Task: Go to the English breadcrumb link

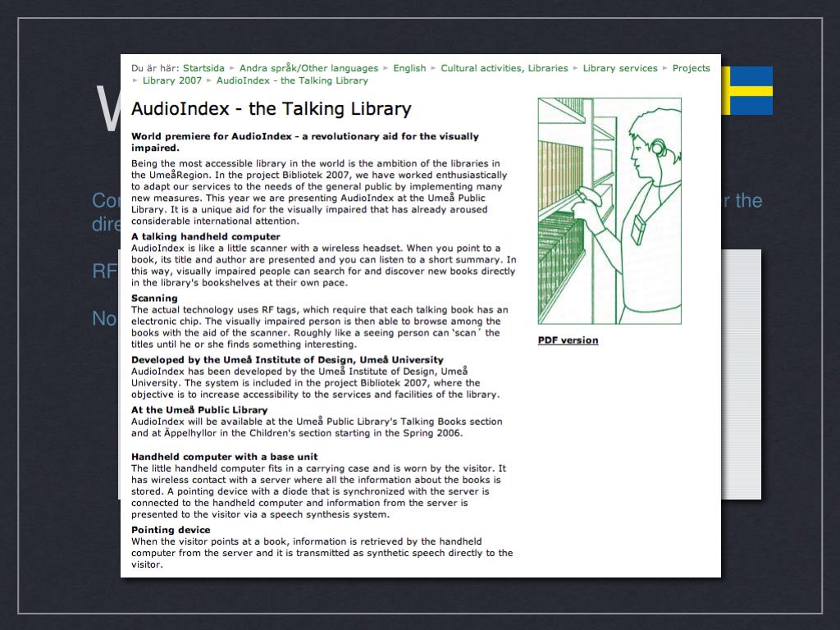Action: (409, 68)
